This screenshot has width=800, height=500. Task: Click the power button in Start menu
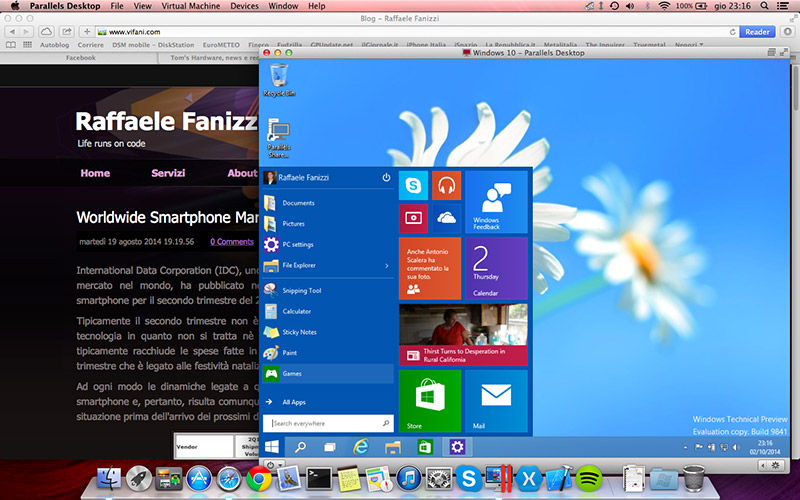click(x=386, y=178)
